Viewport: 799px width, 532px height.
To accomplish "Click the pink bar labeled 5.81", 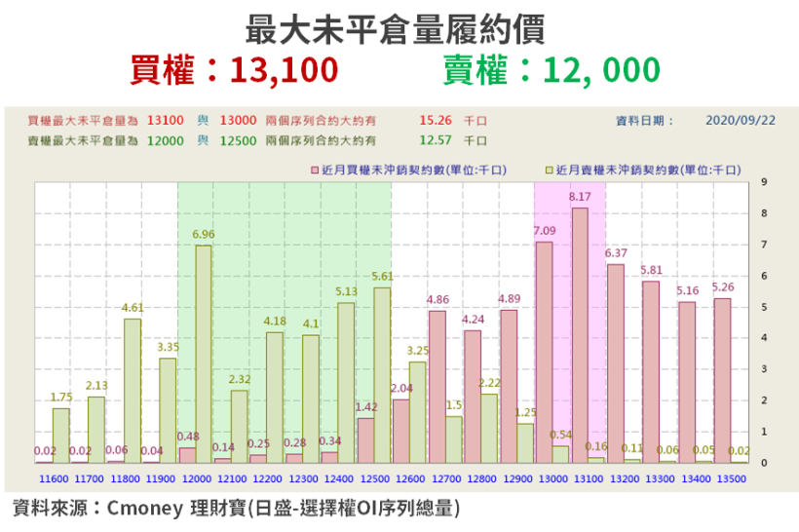I will point(651,372).
